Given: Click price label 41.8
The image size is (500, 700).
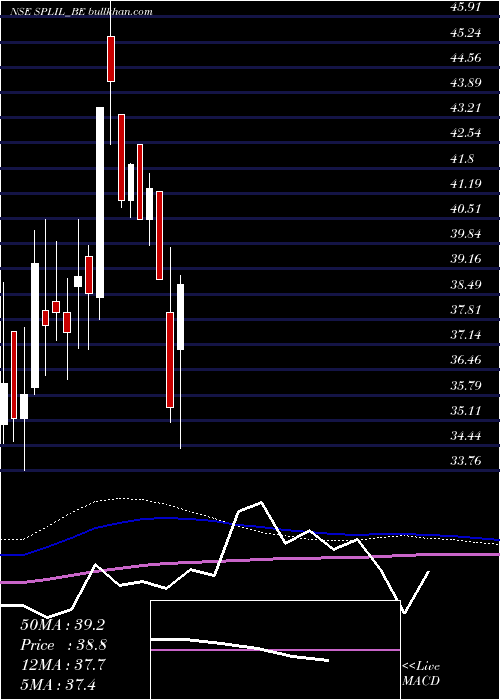Looking at the screenshot, I should point(462,158).
